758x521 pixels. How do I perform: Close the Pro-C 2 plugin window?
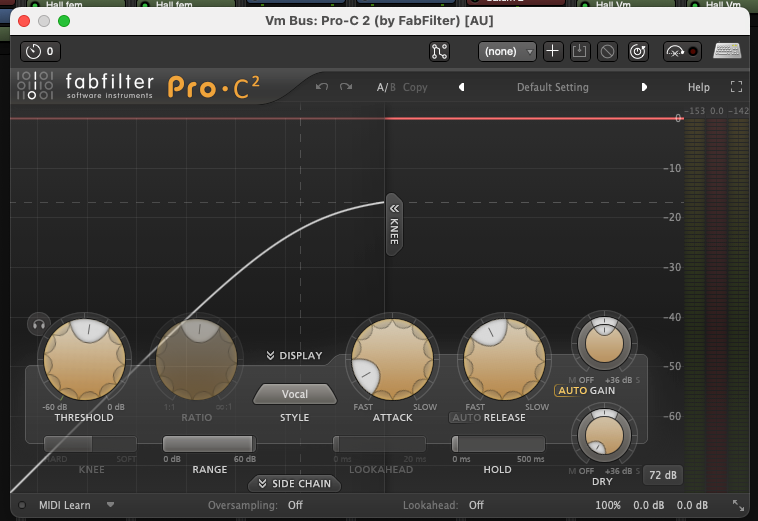24,21
